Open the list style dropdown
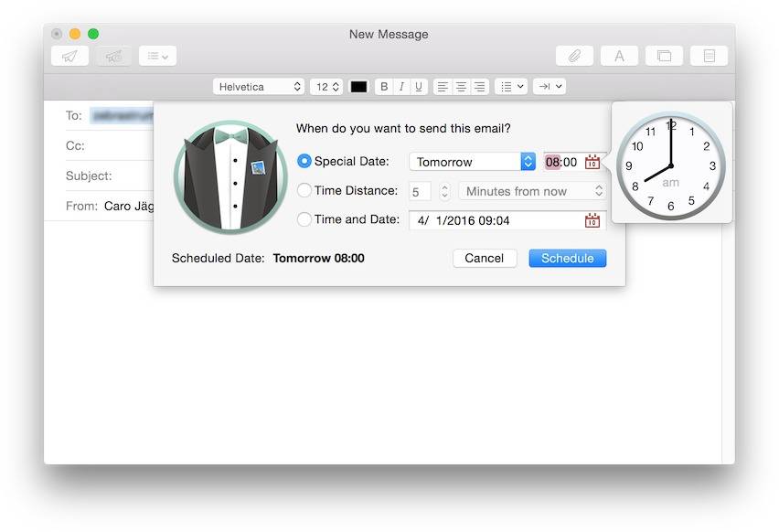The height and width of the screenshot is (532, 779). [511, 87]
